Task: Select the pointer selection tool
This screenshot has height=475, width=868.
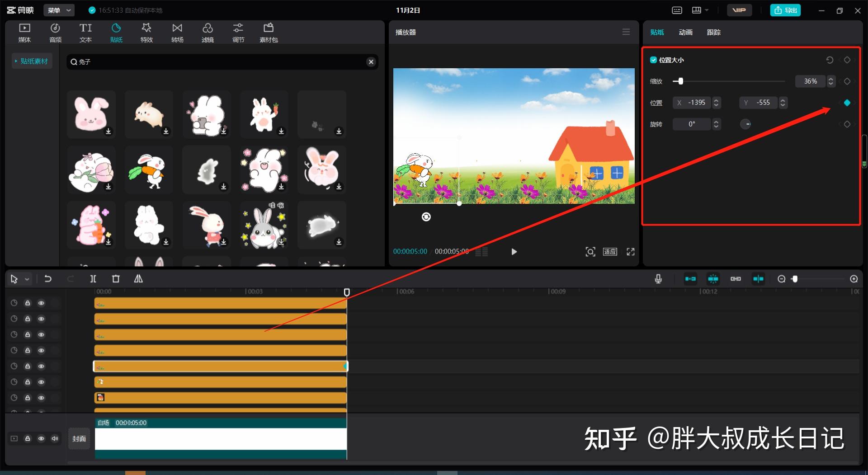Action: 14,279
